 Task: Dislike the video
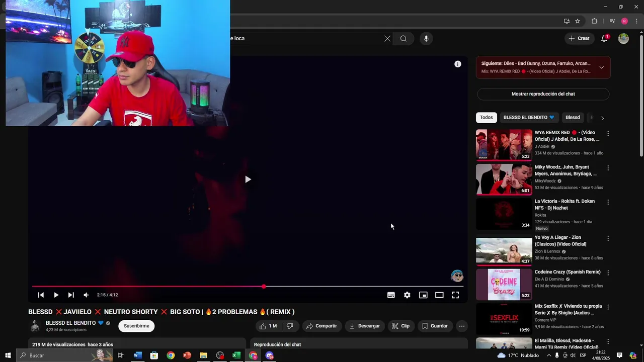[x=290, y=326]
